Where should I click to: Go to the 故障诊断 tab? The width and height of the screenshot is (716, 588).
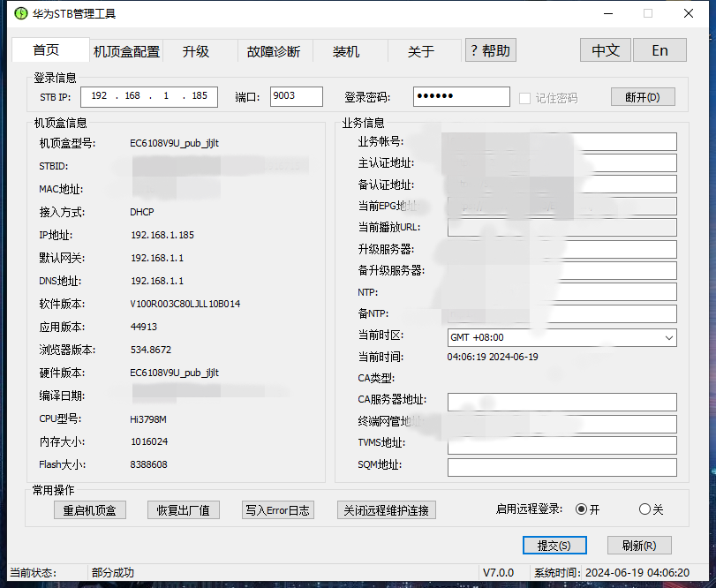point(274,51)
